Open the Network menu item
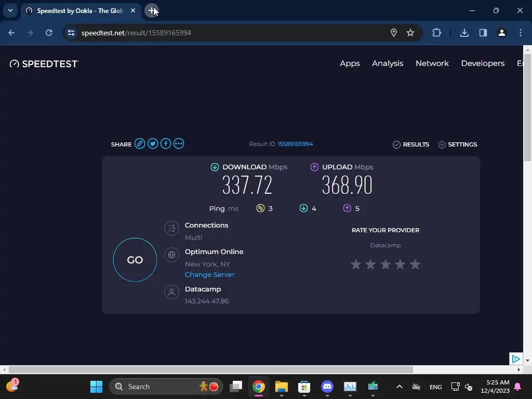This screenshot has width=532, height=399. pyautogui.click(x=432, y=63)
